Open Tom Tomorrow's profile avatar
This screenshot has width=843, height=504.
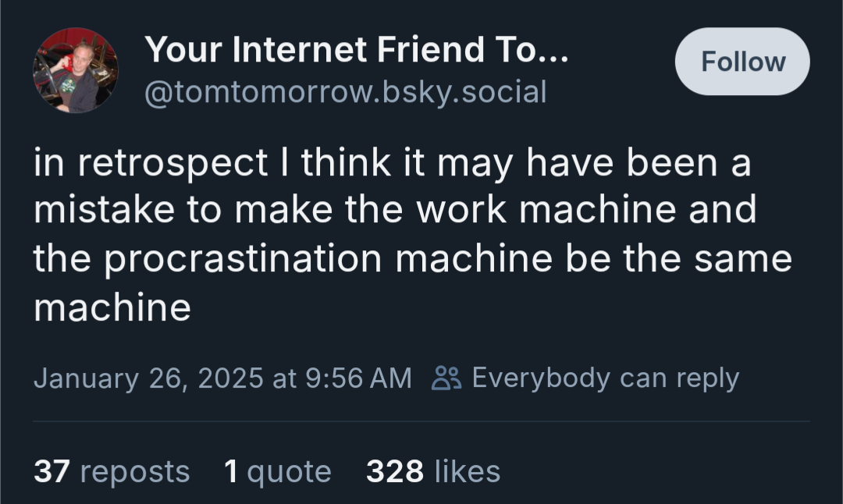[75, 70]
